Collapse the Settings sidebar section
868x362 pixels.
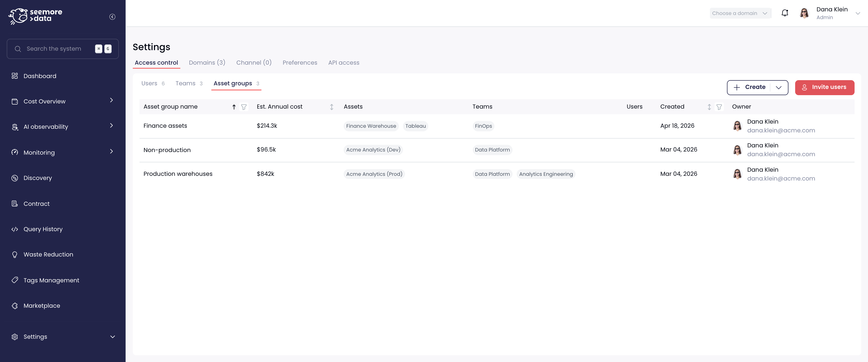click(x=113, y=337)
